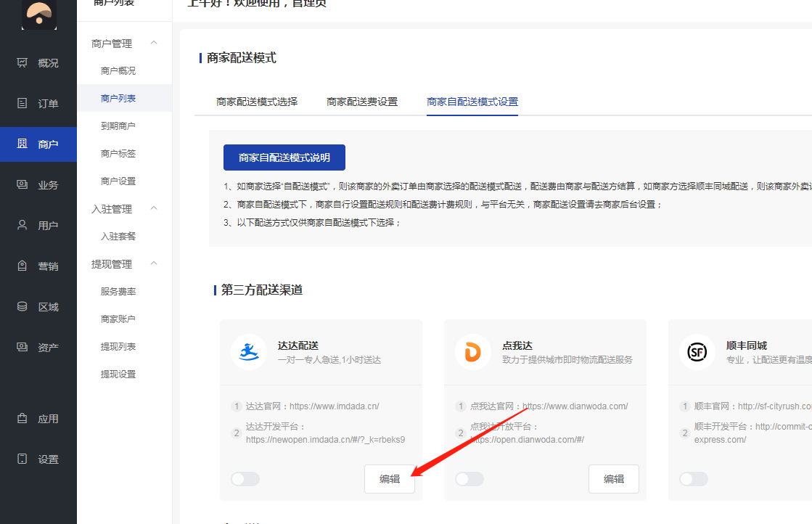Collapse the 商户管理 menu group
Image resolution: width=812 pixels, height=524 pixels.
click(x=154, y=43)
